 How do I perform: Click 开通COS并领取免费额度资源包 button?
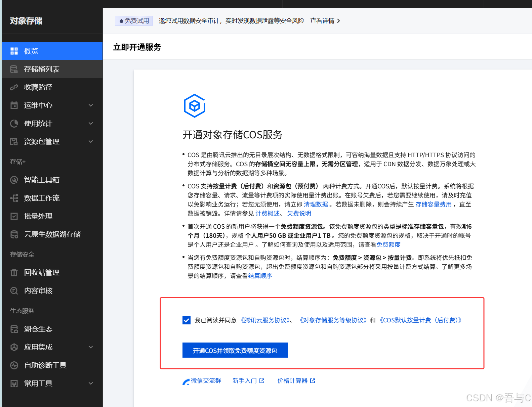235,350
